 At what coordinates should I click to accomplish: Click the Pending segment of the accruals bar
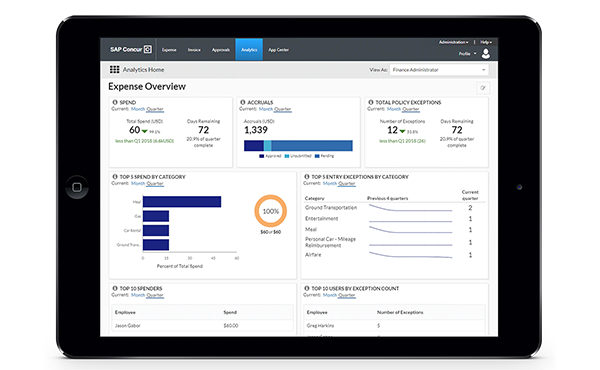(x=312, y=145)
